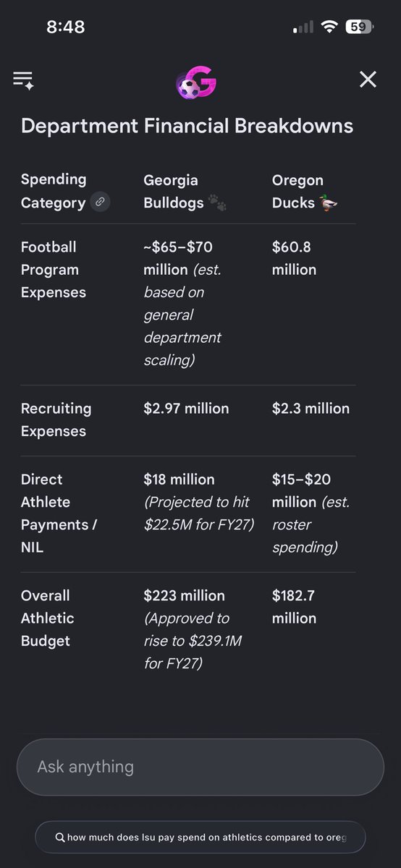Tap the $182.7 million Oregon budget cell

click(x=294, y=607)
